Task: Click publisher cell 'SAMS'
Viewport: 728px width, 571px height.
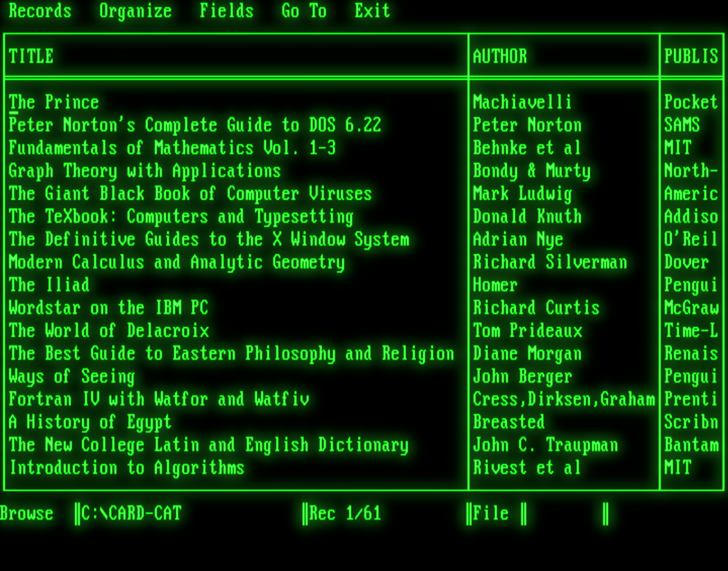Action: (x=682, y=125)
